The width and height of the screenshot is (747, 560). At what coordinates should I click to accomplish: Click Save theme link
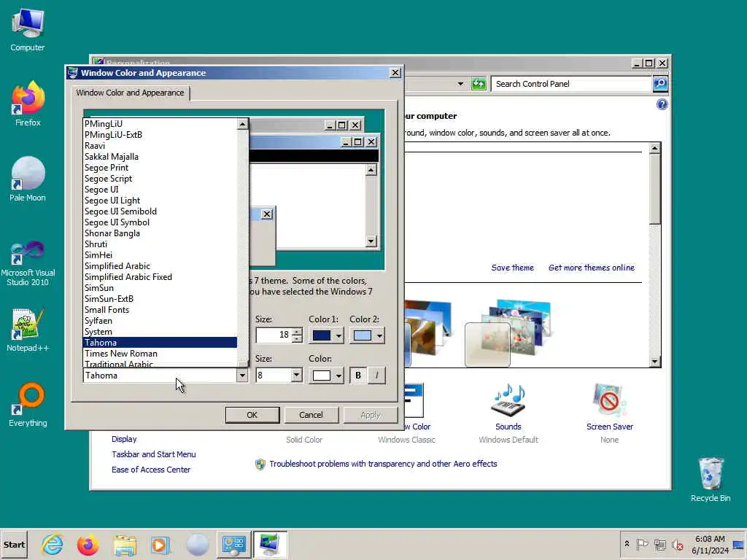(x=513, y=268)
